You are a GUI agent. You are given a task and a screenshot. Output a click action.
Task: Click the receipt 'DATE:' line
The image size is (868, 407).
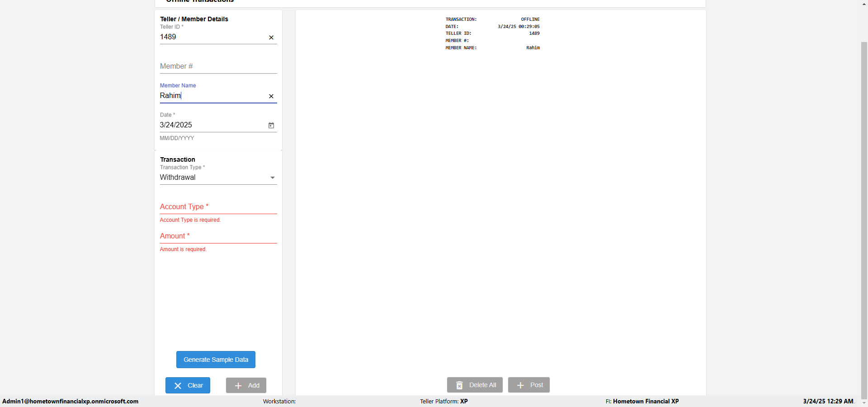492,27
